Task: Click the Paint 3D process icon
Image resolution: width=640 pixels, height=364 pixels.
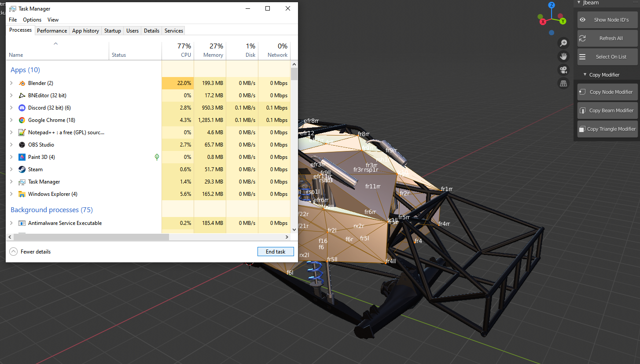Action: click(x=22, y=157)
